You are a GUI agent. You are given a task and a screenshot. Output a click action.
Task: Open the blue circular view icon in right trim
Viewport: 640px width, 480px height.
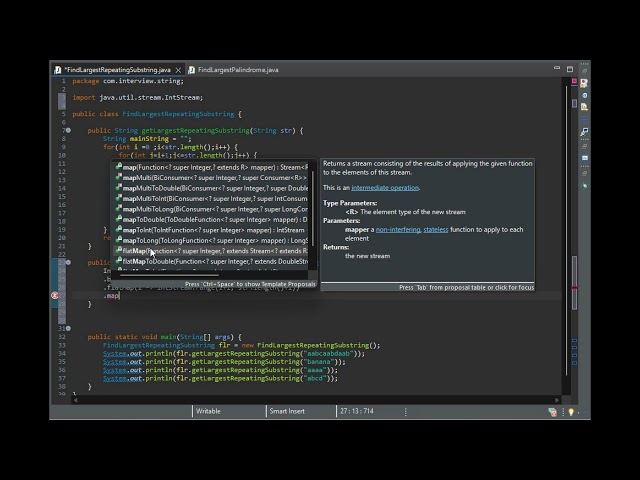pos(584,95)
